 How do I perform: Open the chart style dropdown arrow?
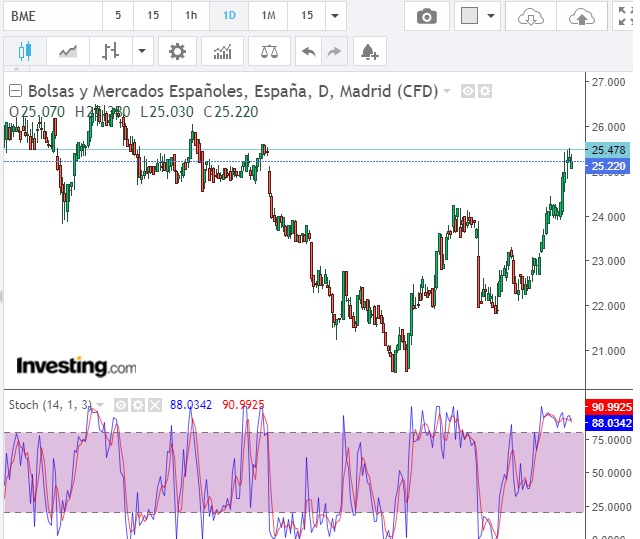click(143, 51)
